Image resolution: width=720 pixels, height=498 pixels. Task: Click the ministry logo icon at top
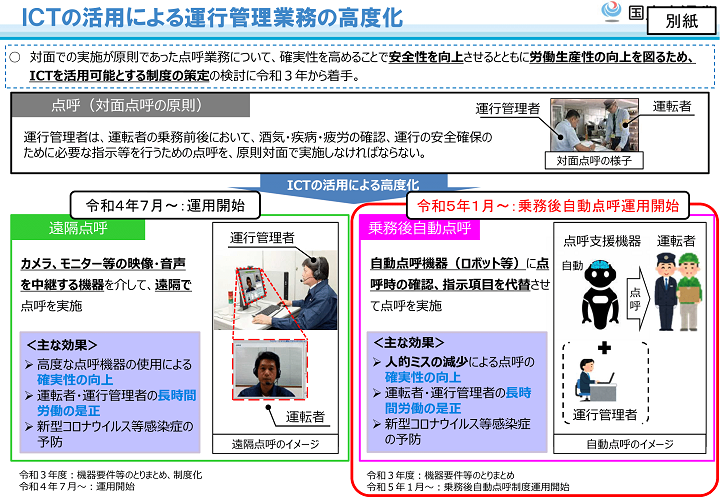click(612, 12)
